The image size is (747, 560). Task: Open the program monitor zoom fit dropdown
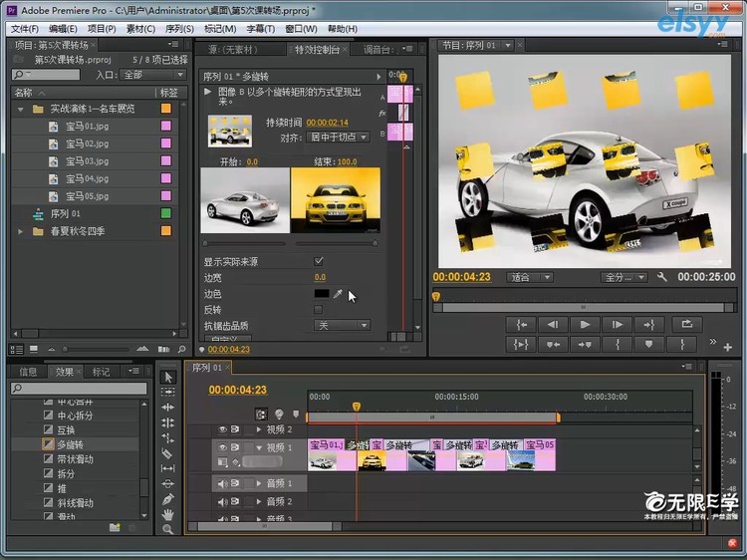(x=529, y=277)
